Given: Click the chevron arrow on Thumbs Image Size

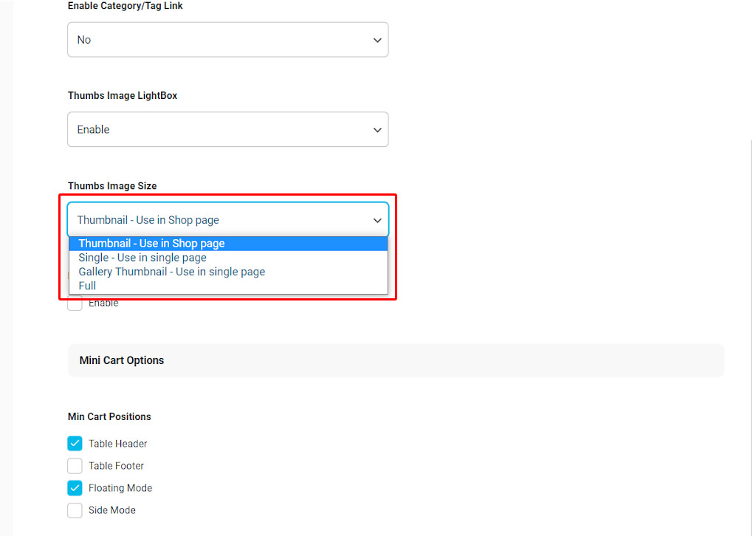Looking at the screenshot, I should (377, 220).
